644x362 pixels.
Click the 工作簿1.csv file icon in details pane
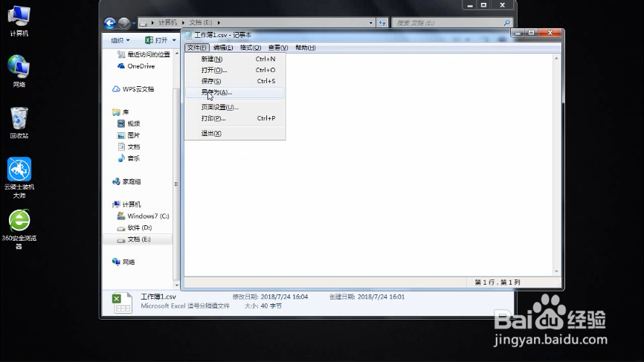122,303
